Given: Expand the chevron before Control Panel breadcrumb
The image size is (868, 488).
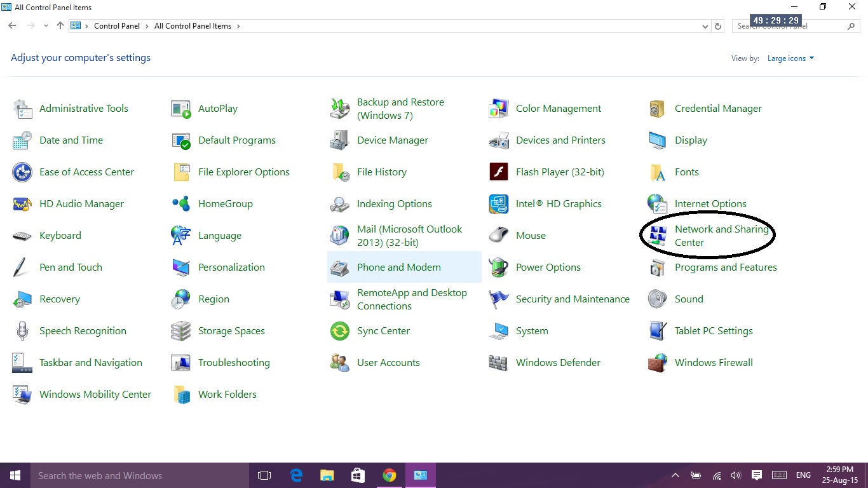Looking at the screenshot, I should click(86, 26).
